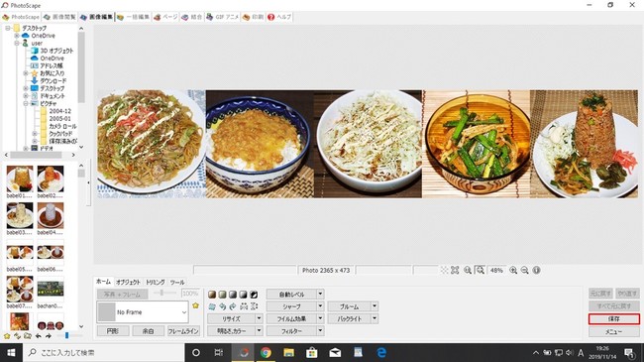The width and height of the screenshot is (644, 362).
Task: Click the 48% zoom percentage field
Action: coord(496,271)
